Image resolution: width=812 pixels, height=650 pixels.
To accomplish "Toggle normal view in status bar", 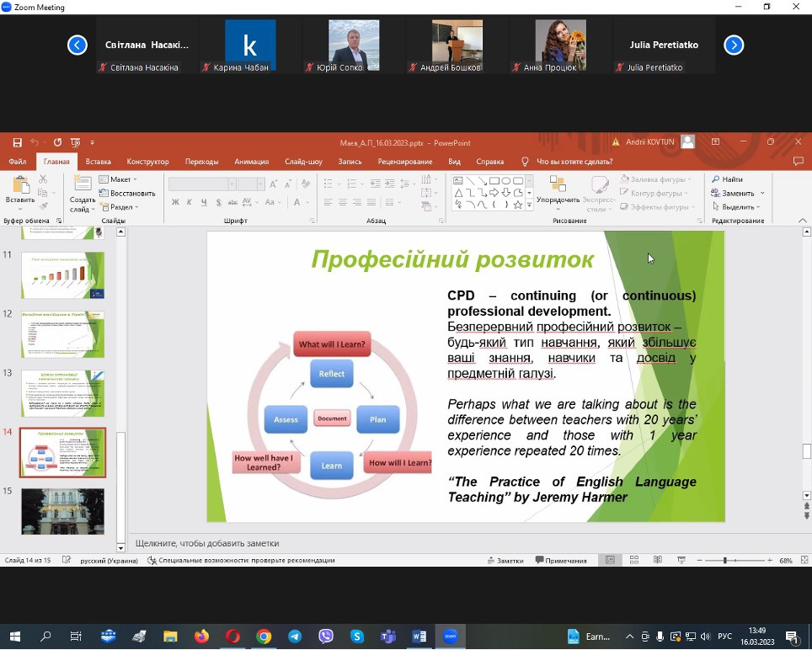I will (x=611, y=561).
